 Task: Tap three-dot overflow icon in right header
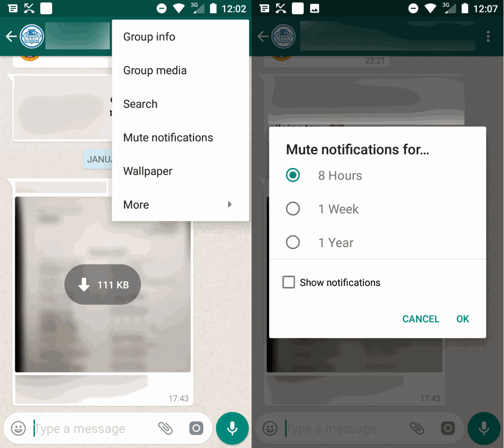pos(488,36)
